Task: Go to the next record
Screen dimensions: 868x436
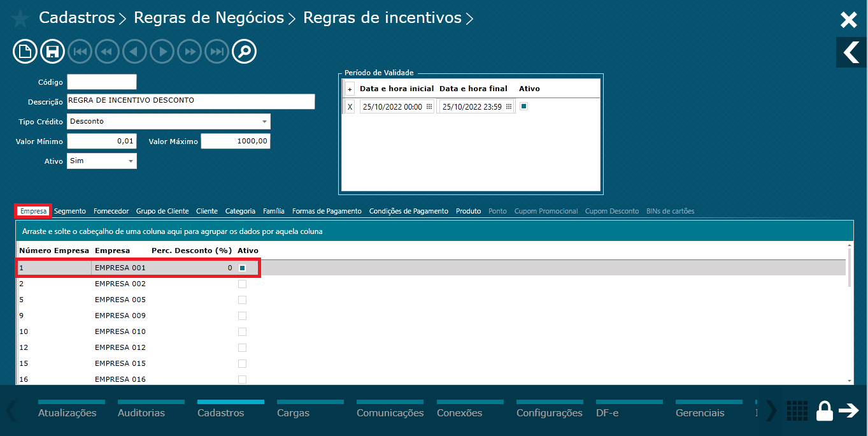Action: (162, 52)
